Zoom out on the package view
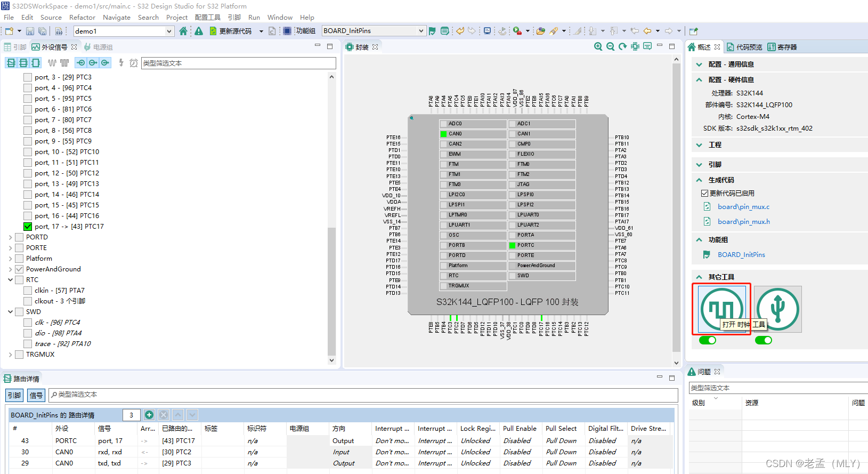 (x=611, y=46)
